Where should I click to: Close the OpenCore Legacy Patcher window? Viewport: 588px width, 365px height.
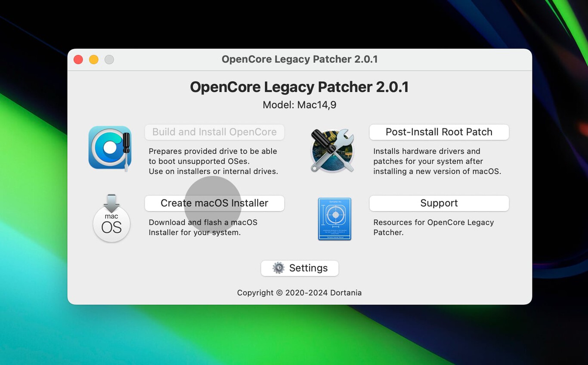(78, 59)
